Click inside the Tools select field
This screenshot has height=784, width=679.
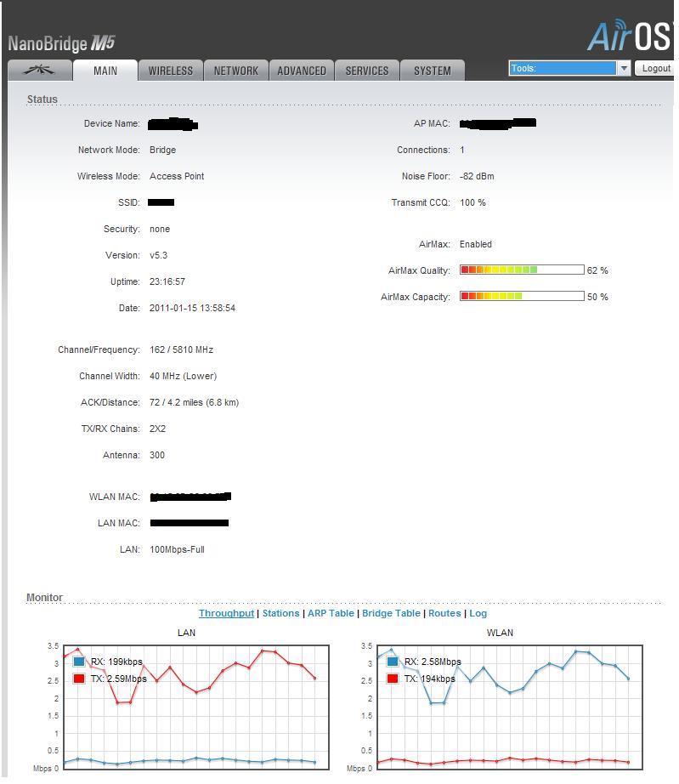[x=563, y=68]
